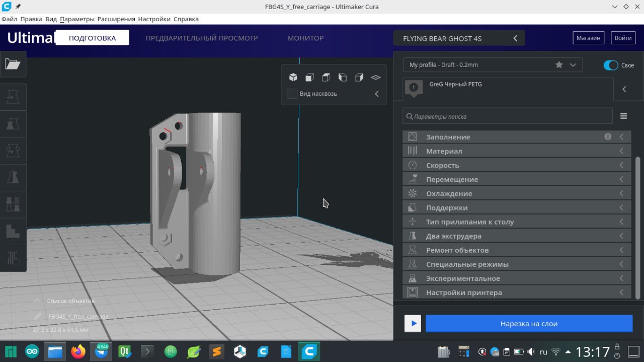Open per-model settings tool
Viewport: 644px width, 362px height.
(13, 204)
